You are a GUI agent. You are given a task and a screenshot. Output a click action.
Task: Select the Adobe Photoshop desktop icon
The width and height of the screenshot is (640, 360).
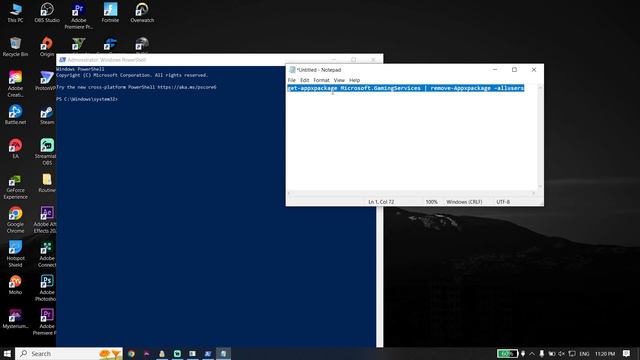[46, 288]
